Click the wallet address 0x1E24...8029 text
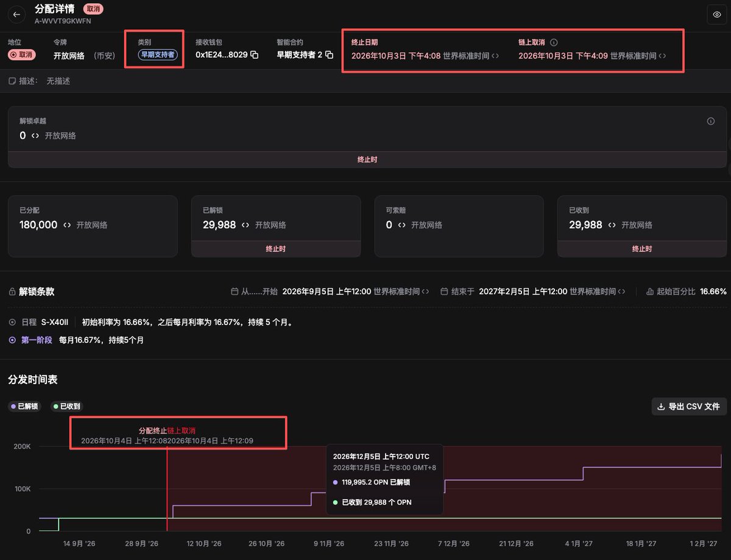The height and width of the screenshot is (560, 731). (221, 55)
